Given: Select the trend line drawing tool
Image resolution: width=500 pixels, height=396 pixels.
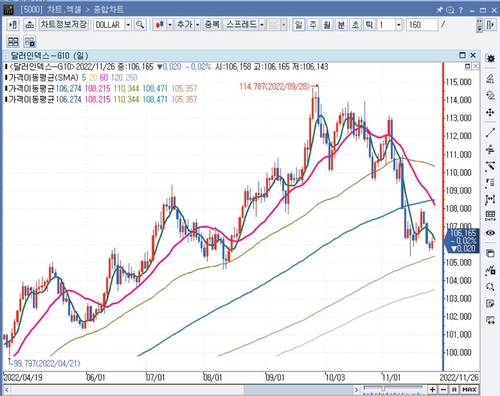Looking at the screenshot, I should coord(490,132).
